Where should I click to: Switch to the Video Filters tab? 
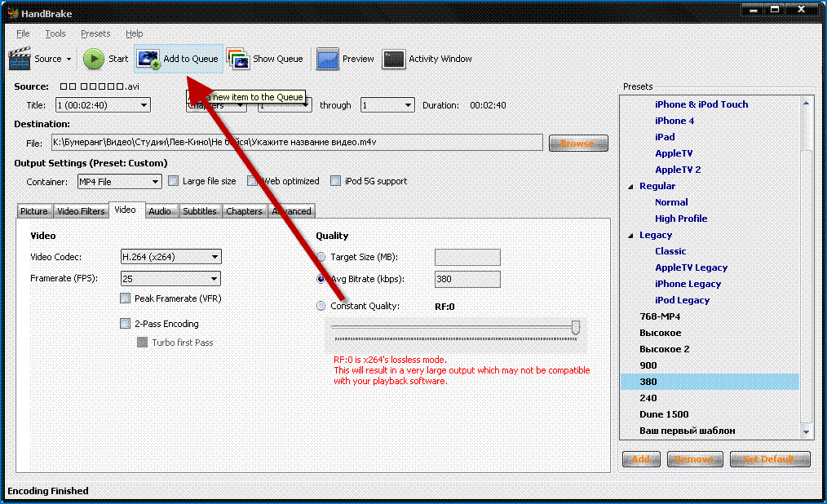(x=81, y=211)
